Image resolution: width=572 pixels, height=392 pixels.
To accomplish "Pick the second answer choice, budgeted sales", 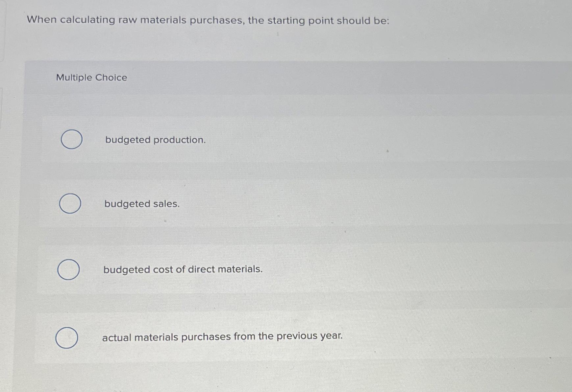I will pos(70,204).
